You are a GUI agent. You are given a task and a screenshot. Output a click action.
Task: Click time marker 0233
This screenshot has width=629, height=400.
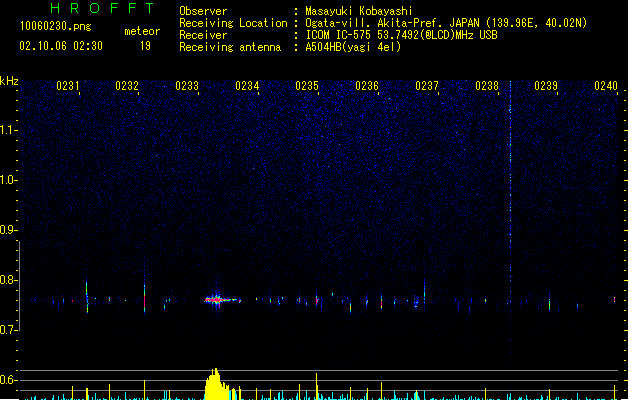point(187,86)
